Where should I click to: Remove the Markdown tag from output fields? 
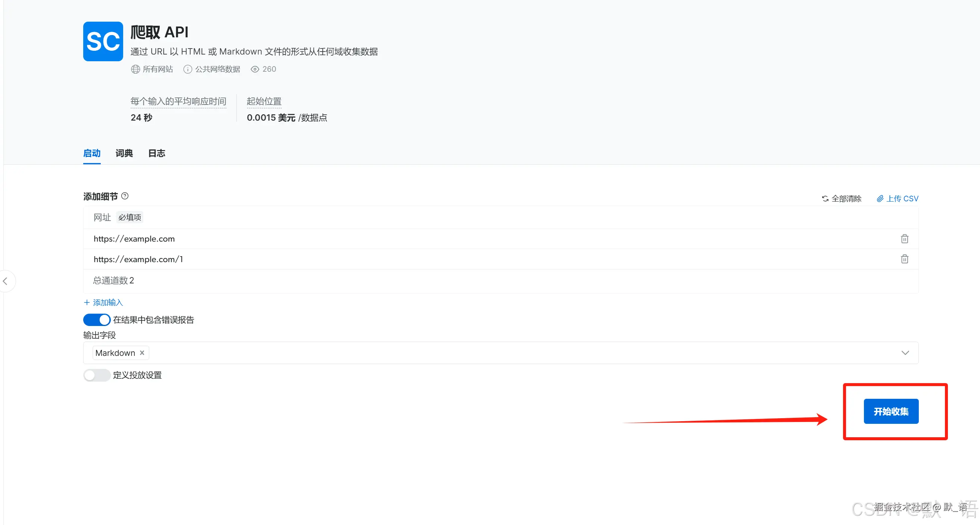(x=142, y=353)
